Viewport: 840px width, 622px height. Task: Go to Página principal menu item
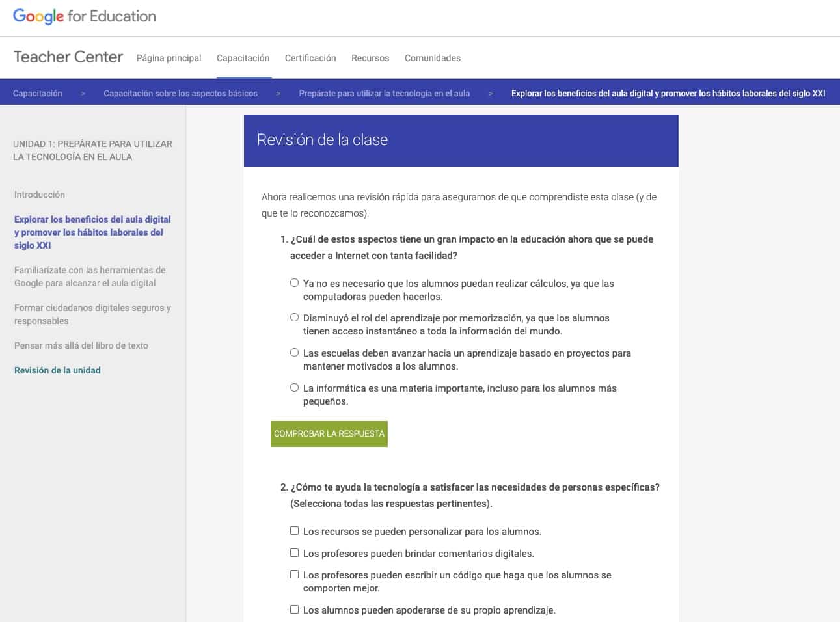[x=169, y=58]
